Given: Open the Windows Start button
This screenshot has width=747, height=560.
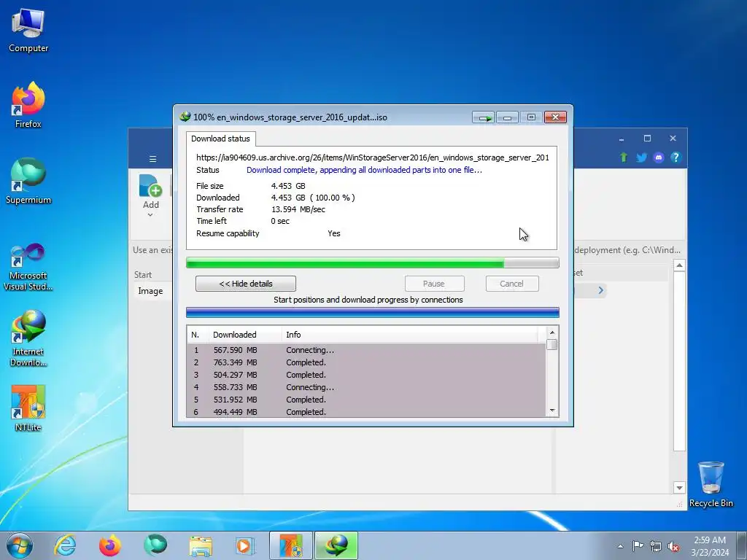Looking at the screenshot, I should click(x=19, y=545).
